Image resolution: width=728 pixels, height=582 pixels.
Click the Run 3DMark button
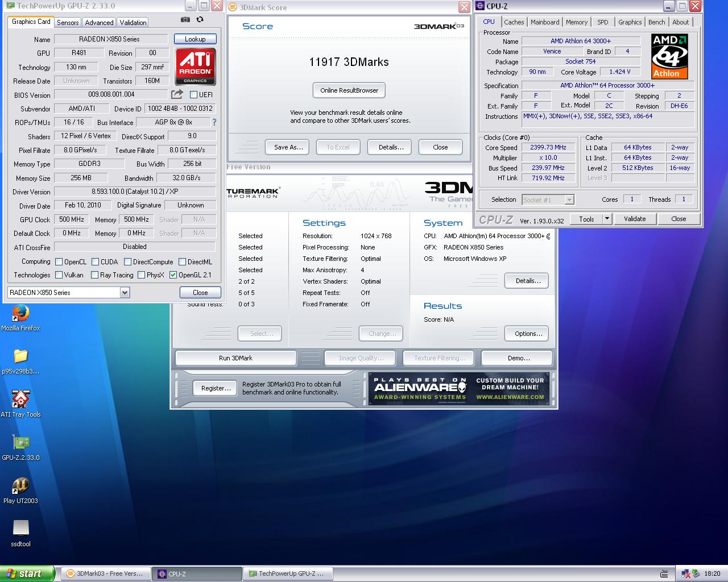pos(235,358)
